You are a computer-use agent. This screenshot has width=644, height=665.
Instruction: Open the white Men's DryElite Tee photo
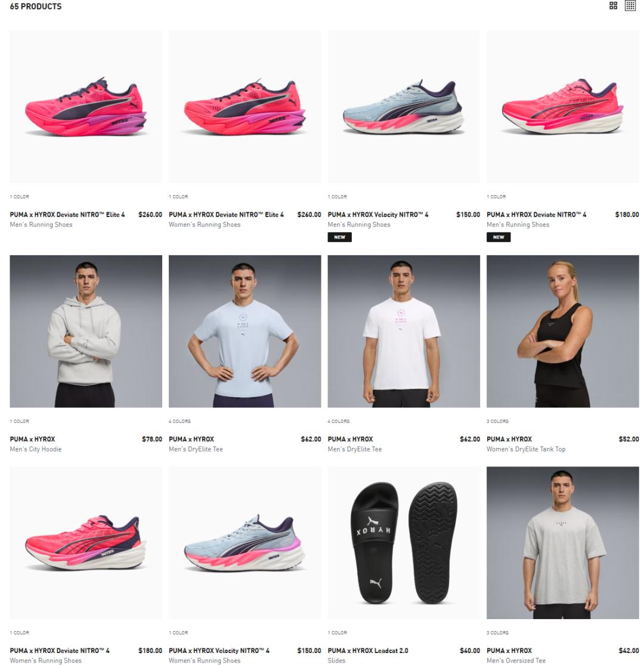coord(404,331)
